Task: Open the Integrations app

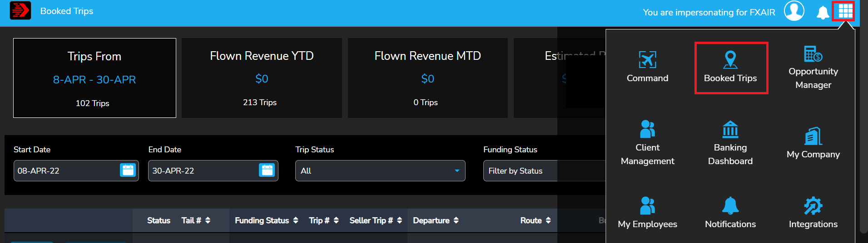Action: coord(813,212)
